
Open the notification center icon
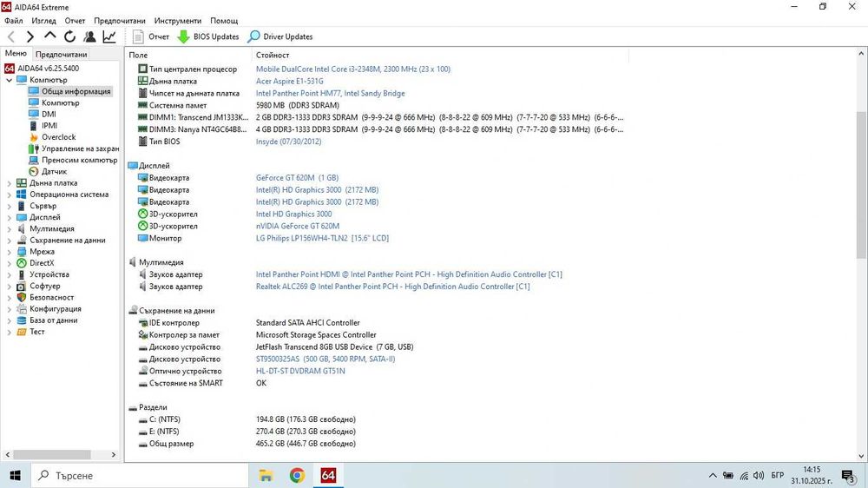(847, 476)
